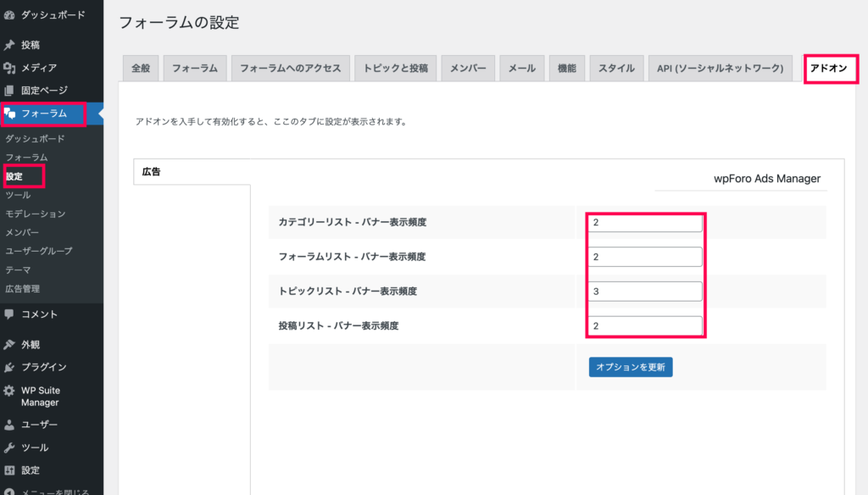868x495 pixels.
Task: Select the スタイル tab
Action: [616, 69]
